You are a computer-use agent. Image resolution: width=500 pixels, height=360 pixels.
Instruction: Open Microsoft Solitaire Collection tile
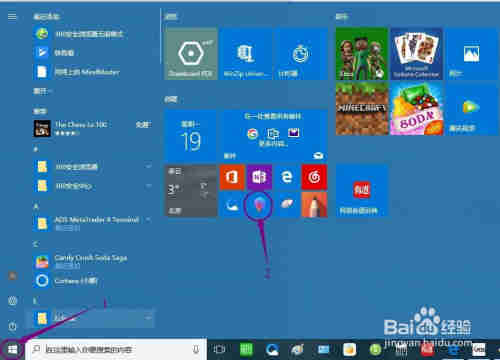pyautogui.click(x=417, y=54)
